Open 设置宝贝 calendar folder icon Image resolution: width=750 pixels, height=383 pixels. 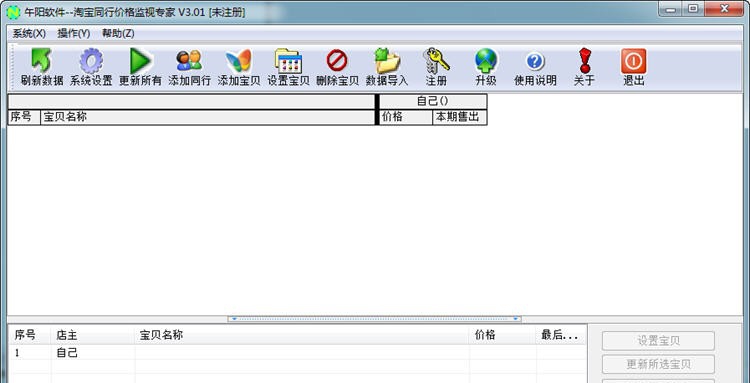(288, 61)
